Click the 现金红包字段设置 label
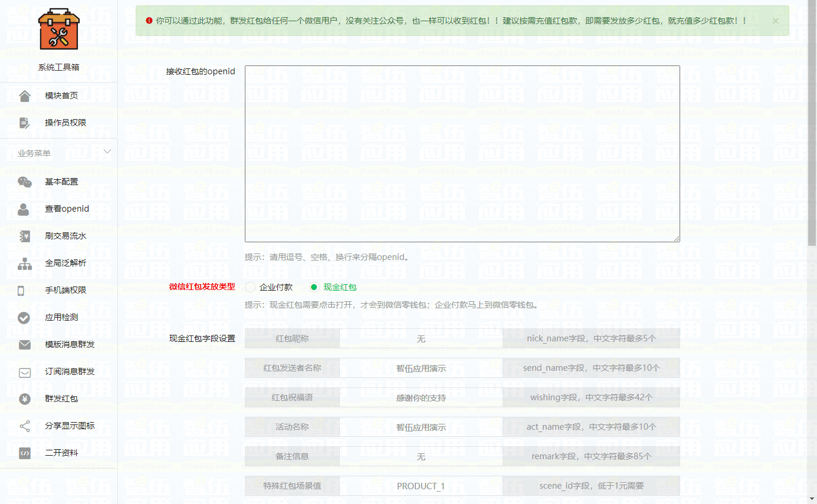 click(202, 338)
